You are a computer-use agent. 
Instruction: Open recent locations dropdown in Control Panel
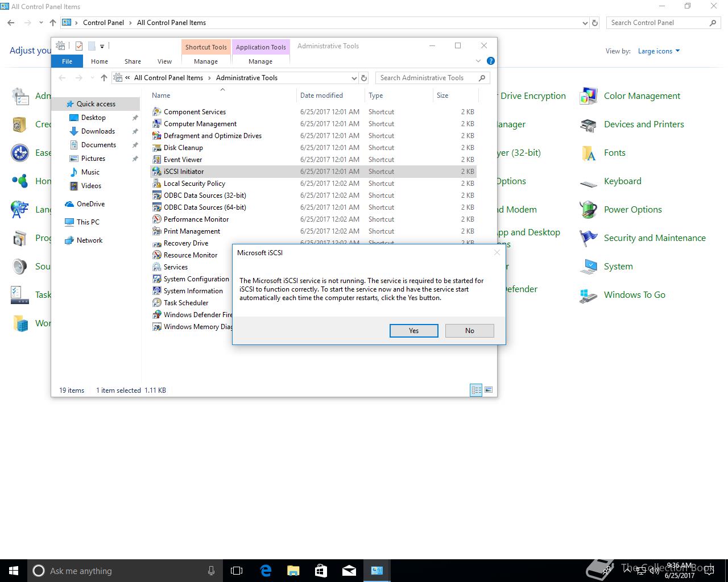click(x=41, y=23)
